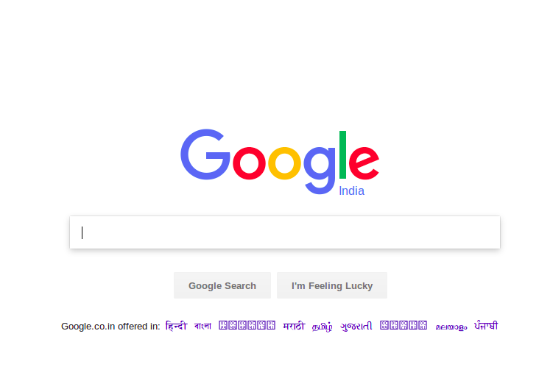Focus the Google search text box

pyautogui.click(x=285, y=232)
